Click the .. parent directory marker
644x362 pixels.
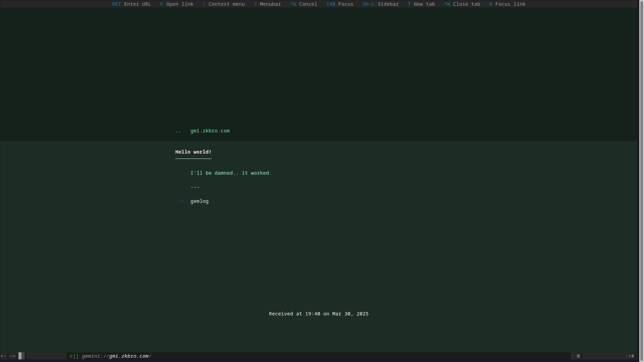[178, 131]
